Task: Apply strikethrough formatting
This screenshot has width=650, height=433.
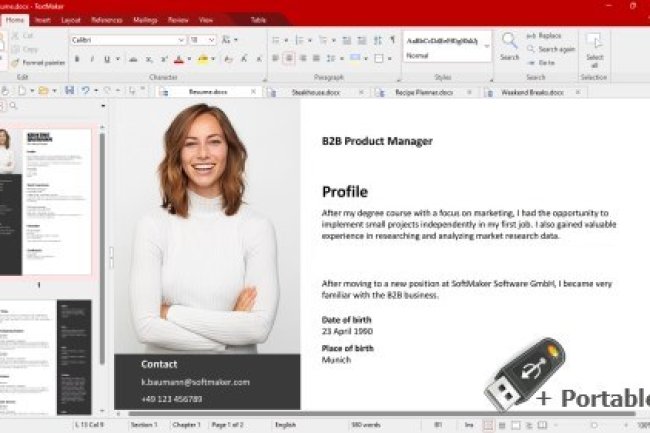Action: click(133, 59)
